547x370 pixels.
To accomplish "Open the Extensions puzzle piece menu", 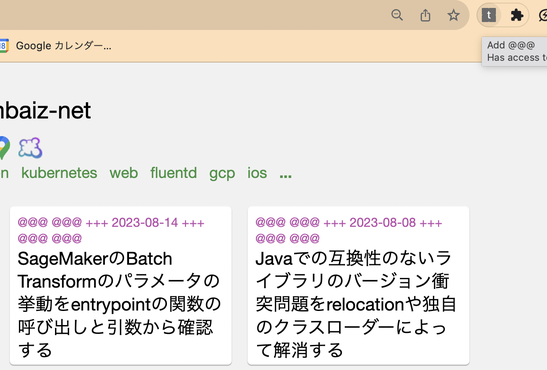I will (x=517, y=15).
